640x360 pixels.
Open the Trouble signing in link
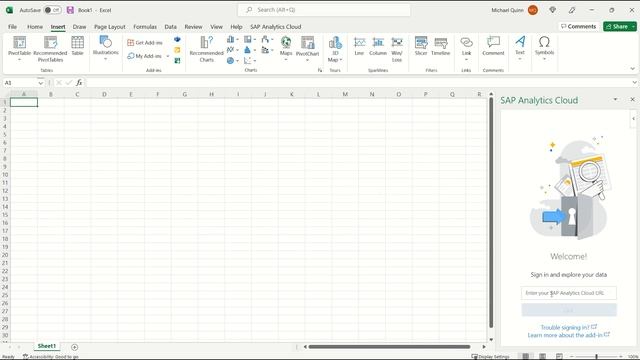pos(569,327)
